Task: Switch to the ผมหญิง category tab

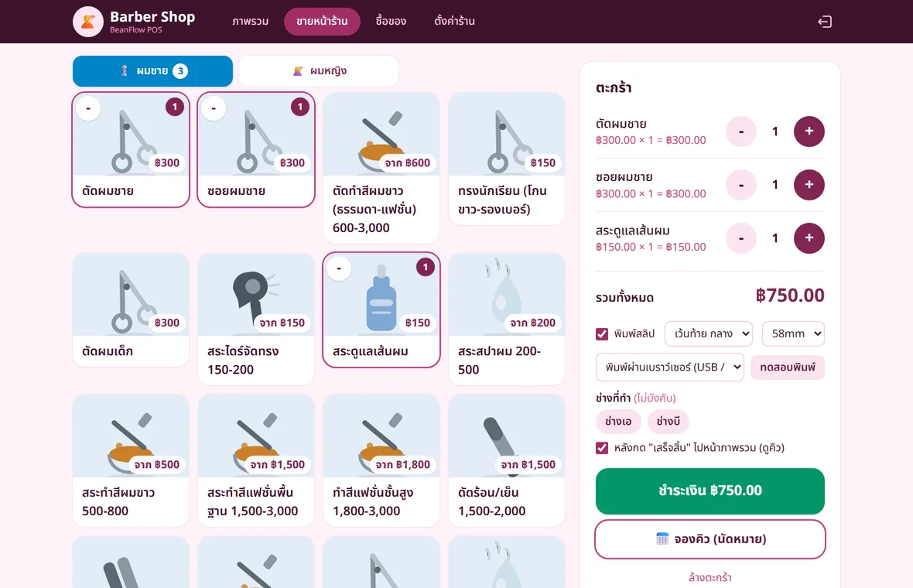Action: click(x=319, y=71)
